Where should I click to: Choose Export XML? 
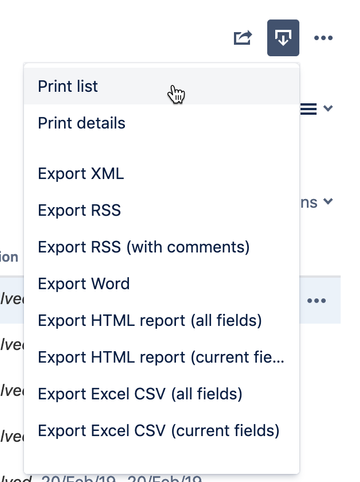click(162, 174)
